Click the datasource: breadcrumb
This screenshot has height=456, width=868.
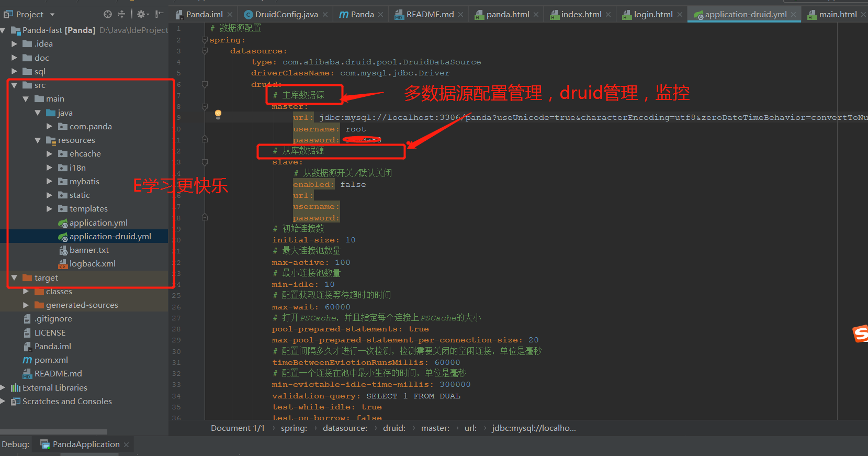[x=345, y=428]
